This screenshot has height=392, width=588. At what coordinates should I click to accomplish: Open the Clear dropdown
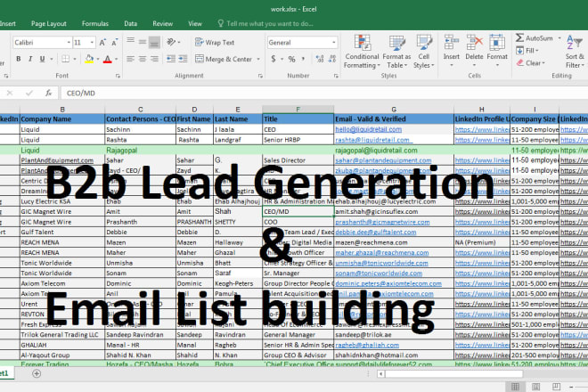point(530,63)
